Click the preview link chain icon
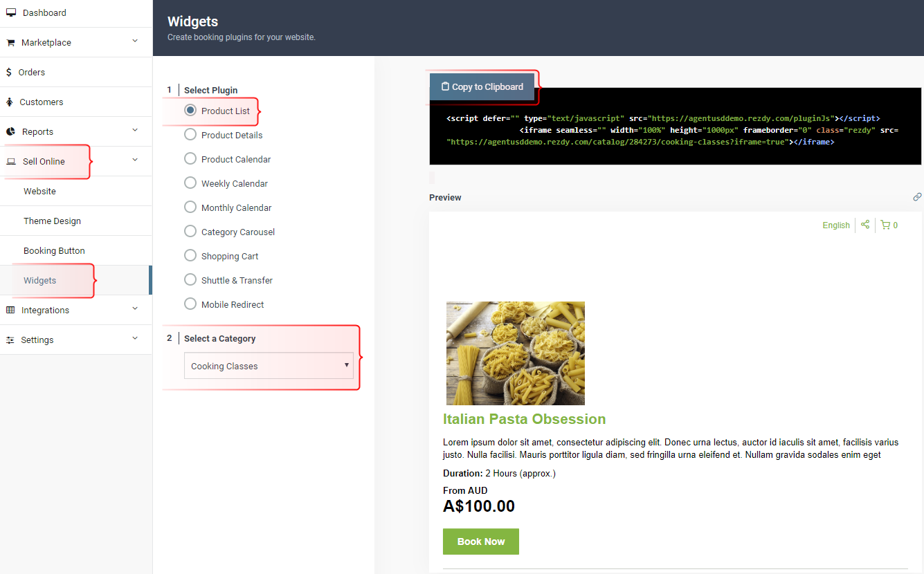 pos(917,197)
